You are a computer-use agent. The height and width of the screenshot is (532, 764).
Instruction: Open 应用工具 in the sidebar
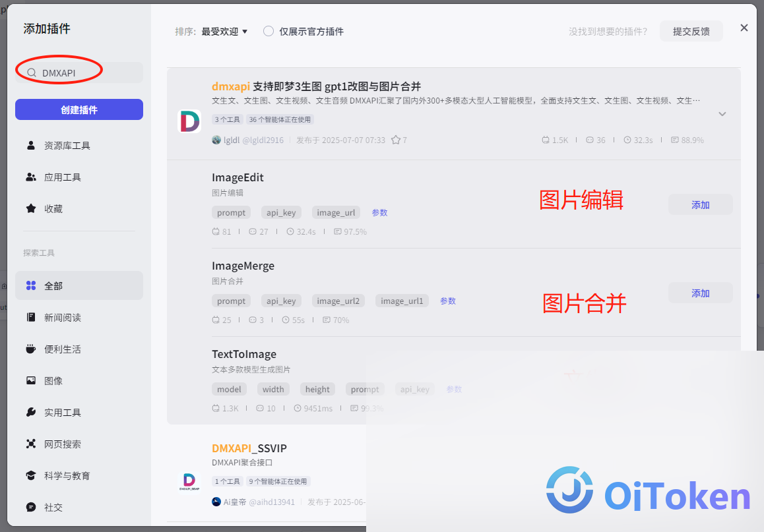point(79,177)
